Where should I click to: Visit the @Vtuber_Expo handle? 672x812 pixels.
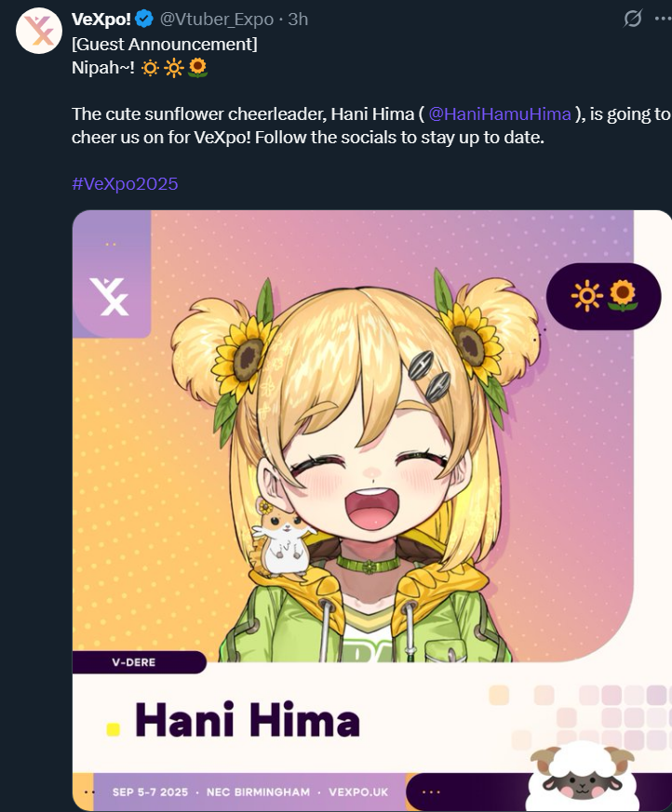click(x=217, y=20)
